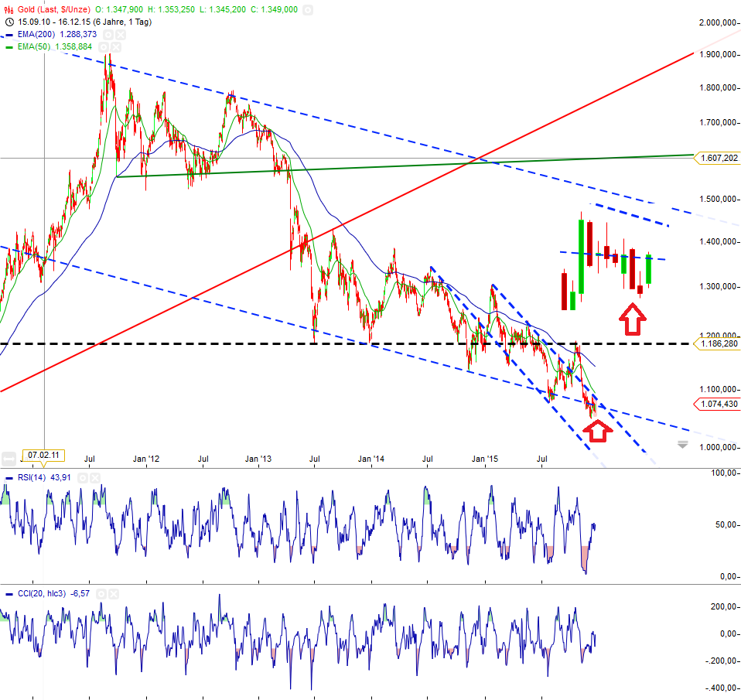Open the CCI(20, hlc3) settings icon
741x700 pixels.
(x=101, y=594)
